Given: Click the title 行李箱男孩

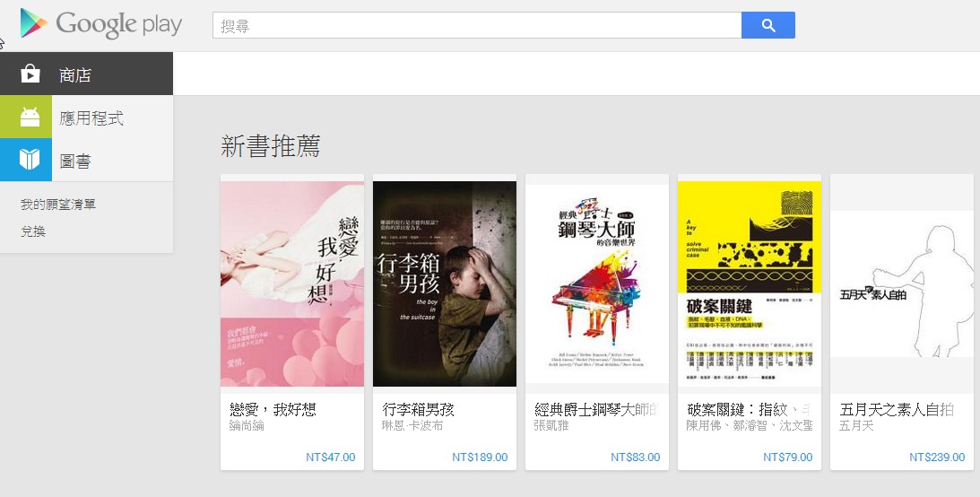Looking at the screenshot, I should pos(418,409).
